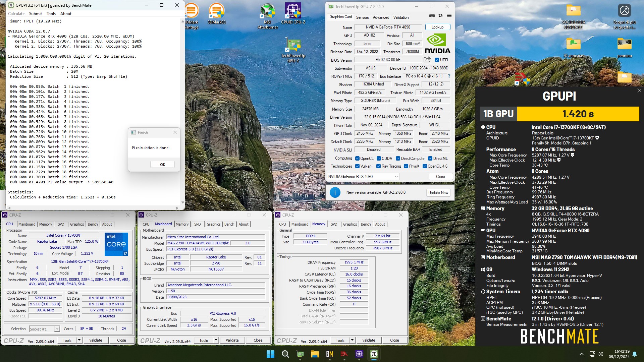The width and height of the screenshot is (644, 362).
Task: Switch to the Sensors tab in GPU-Z
Action: point(362,17)
